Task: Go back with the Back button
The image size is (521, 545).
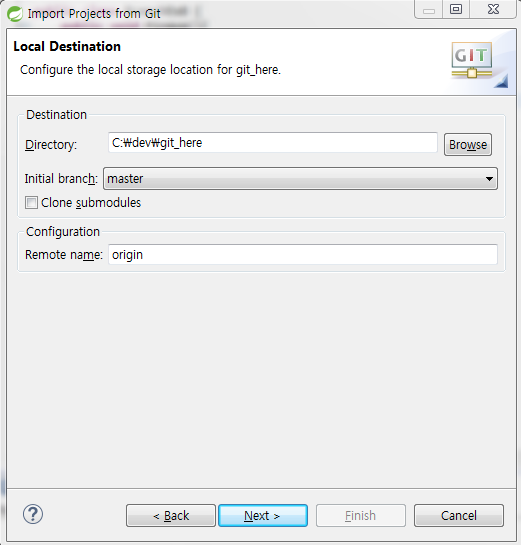Action: pyautogui.click(x=171, y=515)
